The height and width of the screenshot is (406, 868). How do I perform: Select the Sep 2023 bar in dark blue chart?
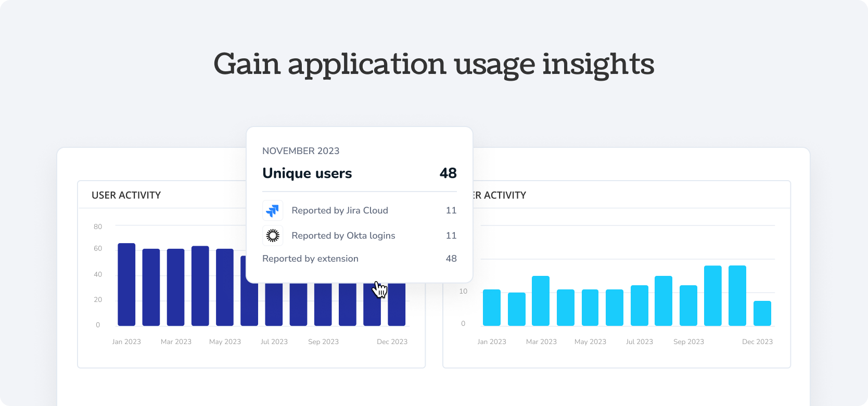point(323,304)
